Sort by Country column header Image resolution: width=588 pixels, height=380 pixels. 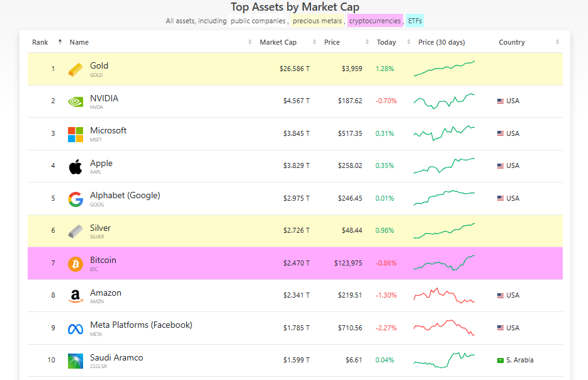[x=511, y=42]
